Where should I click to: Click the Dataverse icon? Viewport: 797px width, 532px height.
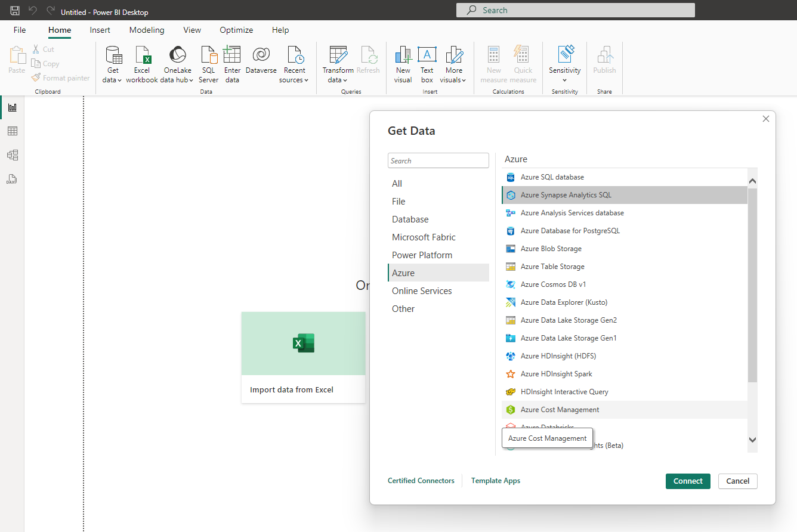click(x=261, y=55)
